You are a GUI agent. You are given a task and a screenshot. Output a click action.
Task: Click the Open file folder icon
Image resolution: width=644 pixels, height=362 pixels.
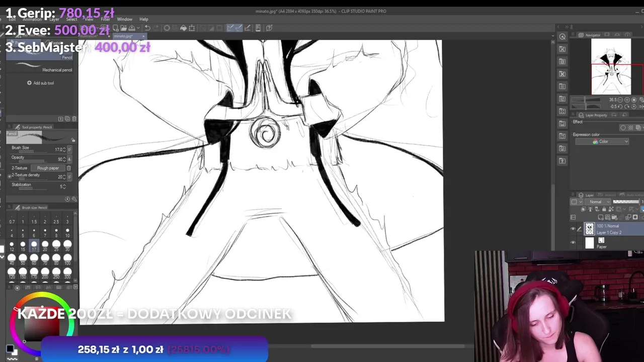123,28
